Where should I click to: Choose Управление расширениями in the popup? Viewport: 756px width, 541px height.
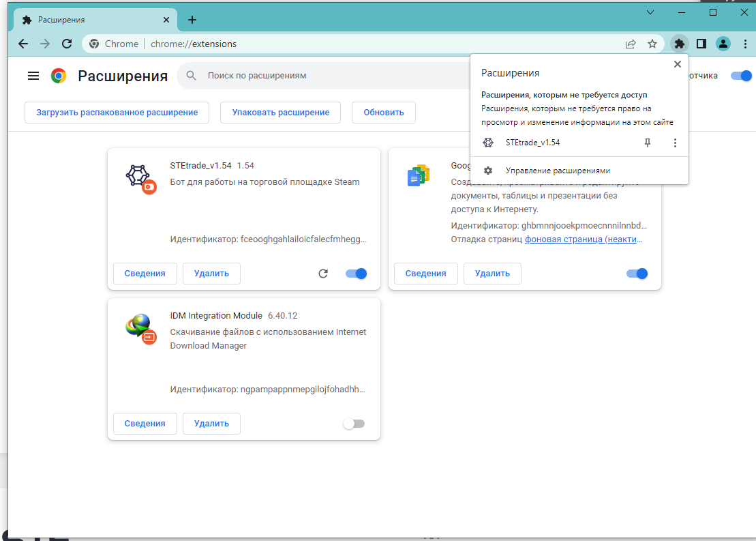[x=579, y=171]
